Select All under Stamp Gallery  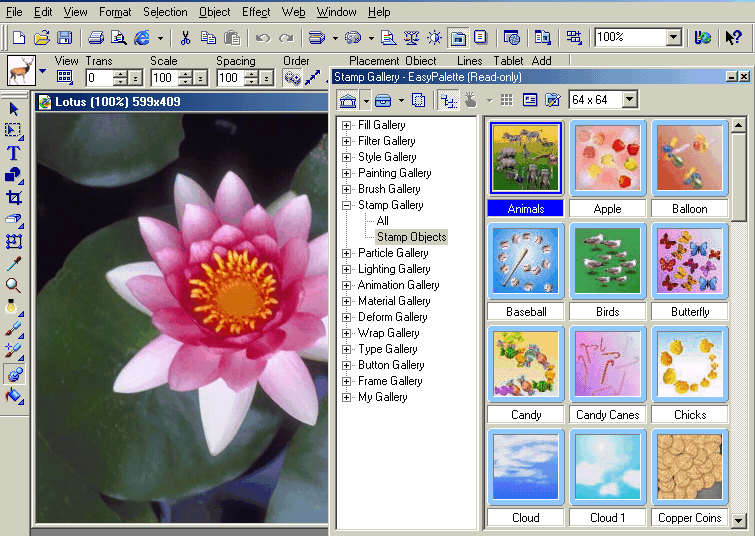383,221
